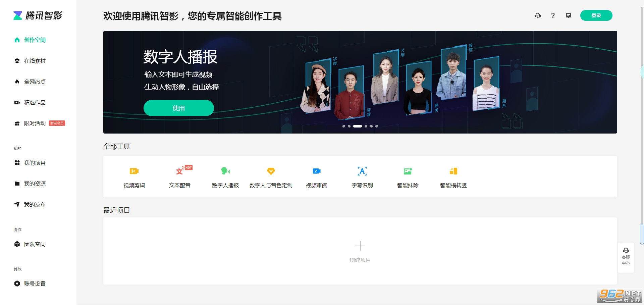Click the 冰璇 digital human portrait
This screenshot has height=305, width=644.
[316, 87]
